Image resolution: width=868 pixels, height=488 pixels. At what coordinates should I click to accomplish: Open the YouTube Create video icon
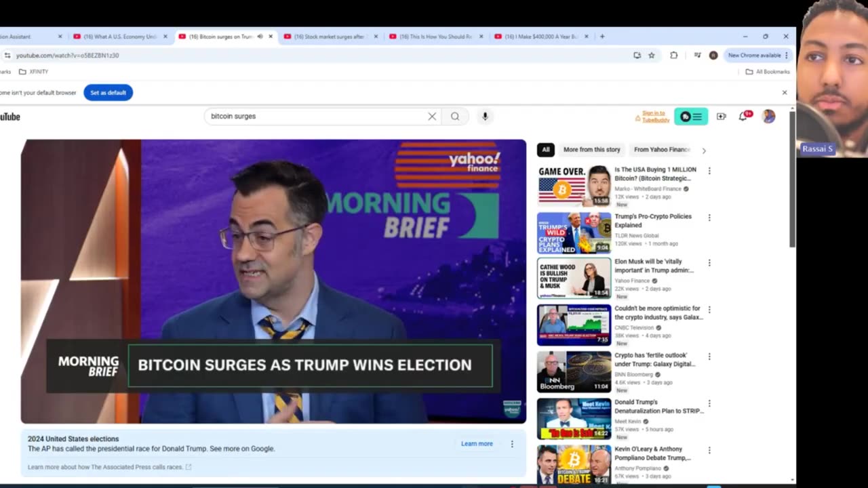[722, 117]
